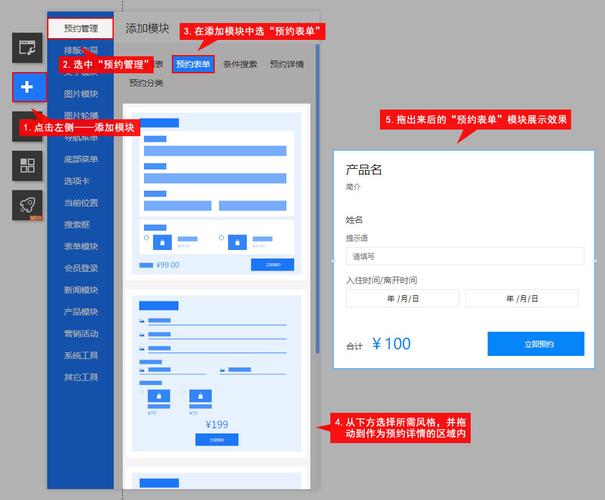Click the check-out date field 年/月/日

tap(522, 298)
